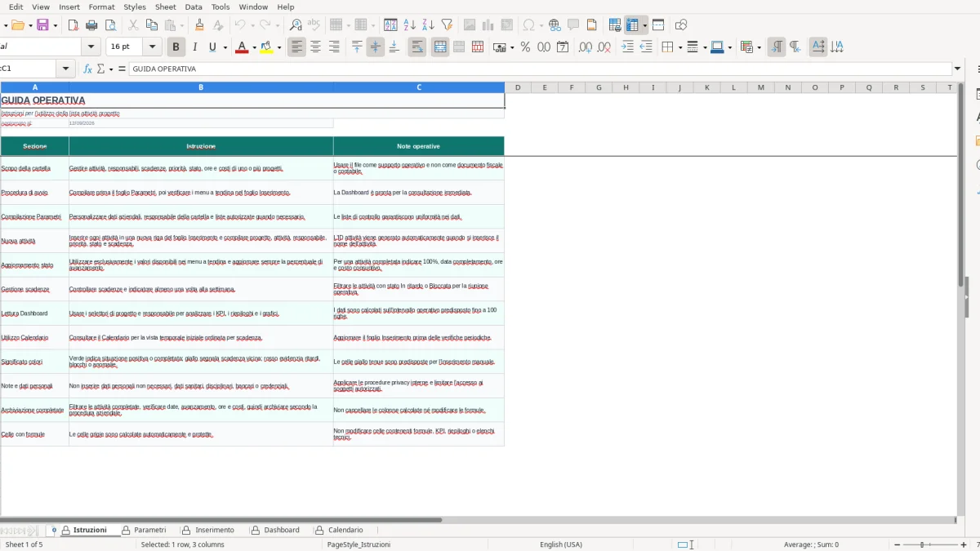Toggle Align Left
The width and height of the screenshot is (980, 551).
[x=296, y=47]
